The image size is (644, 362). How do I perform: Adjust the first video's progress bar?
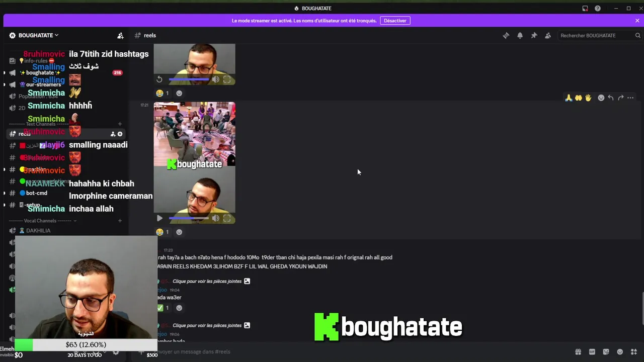coord(189,79)
